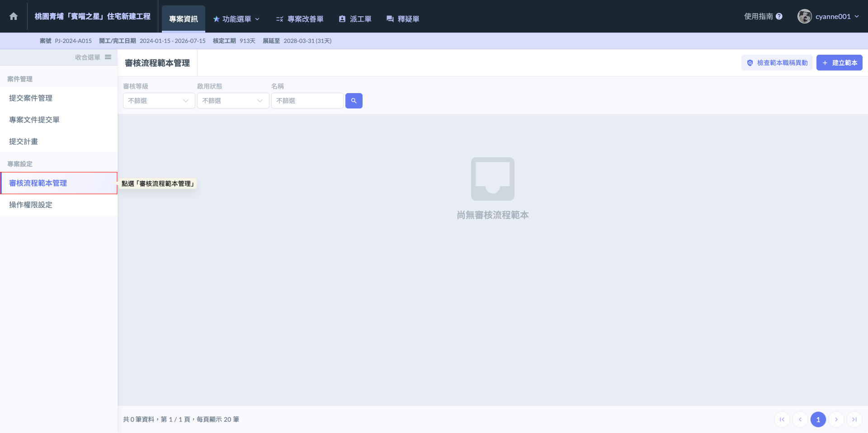This screenshot has width=868, height=433.
Task: Click the blue search magnifier button
Action: pyautogui.click(x=354, y=101)
